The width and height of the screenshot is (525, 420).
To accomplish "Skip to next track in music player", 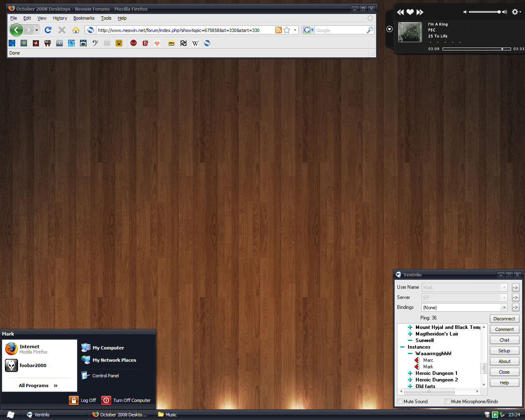I will (420, 12).
